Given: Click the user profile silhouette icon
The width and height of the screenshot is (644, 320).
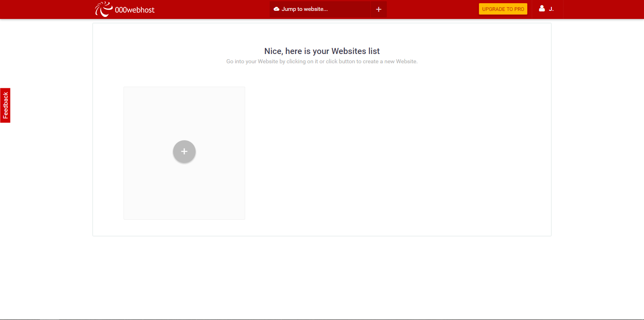Looking at the screenshot, I should 542,8.
